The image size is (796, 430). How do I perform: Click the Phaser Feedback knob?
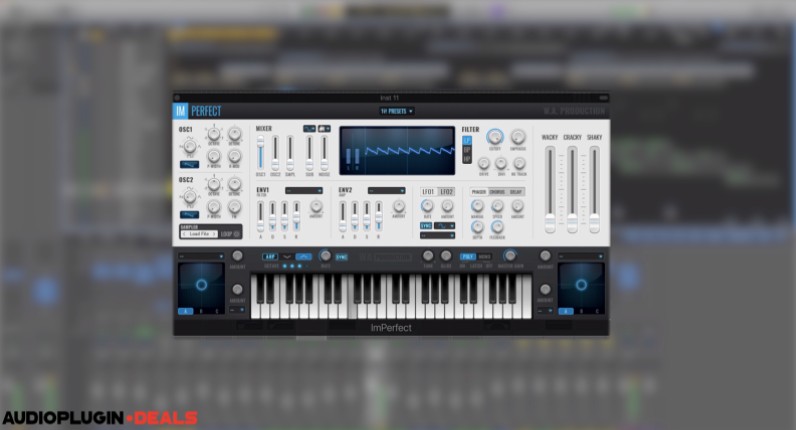click(497, 227)
